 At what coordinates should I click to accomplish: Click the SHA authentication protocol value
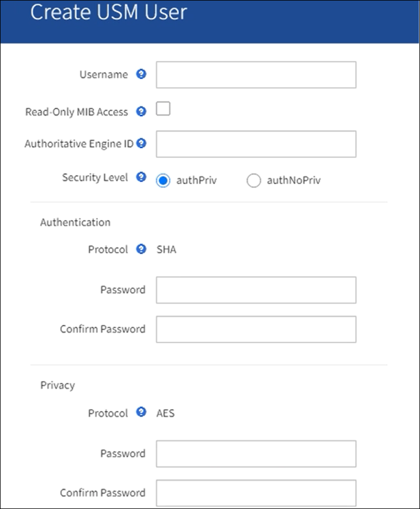coord(166,249)
